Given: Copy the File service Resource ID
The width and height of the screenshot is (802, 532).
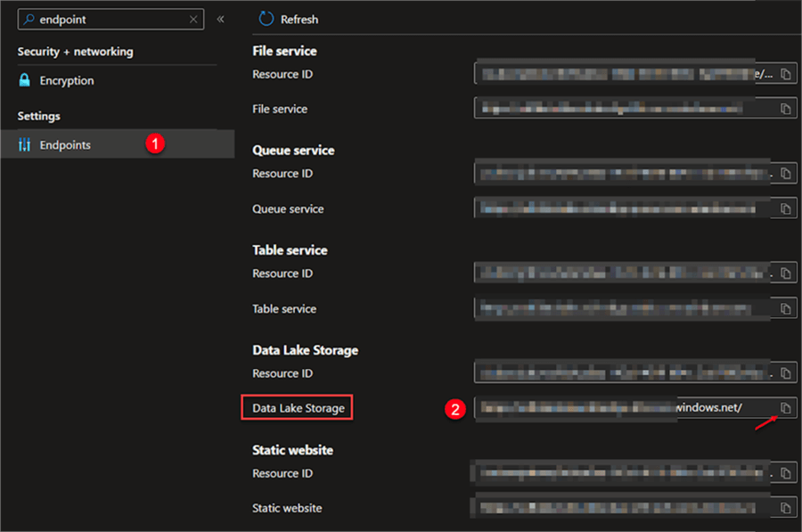Looking at the screenshot, I should [785, 75].
